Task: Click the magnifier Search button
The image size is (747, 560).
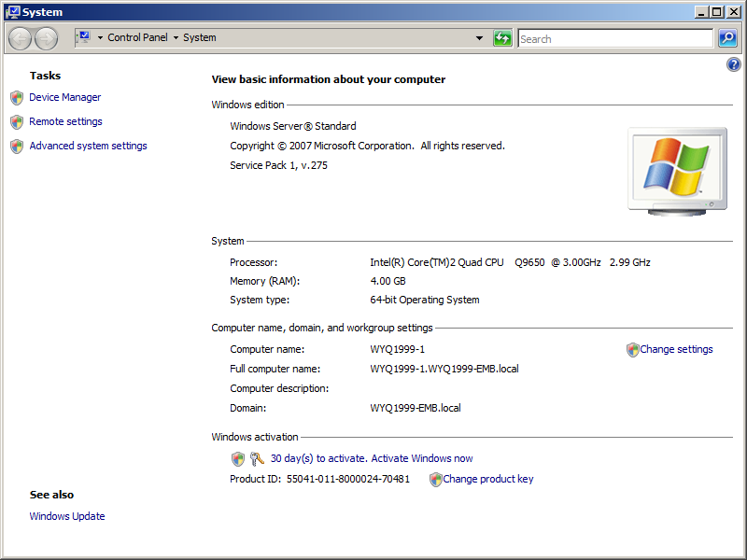Action: click(727, 38)
